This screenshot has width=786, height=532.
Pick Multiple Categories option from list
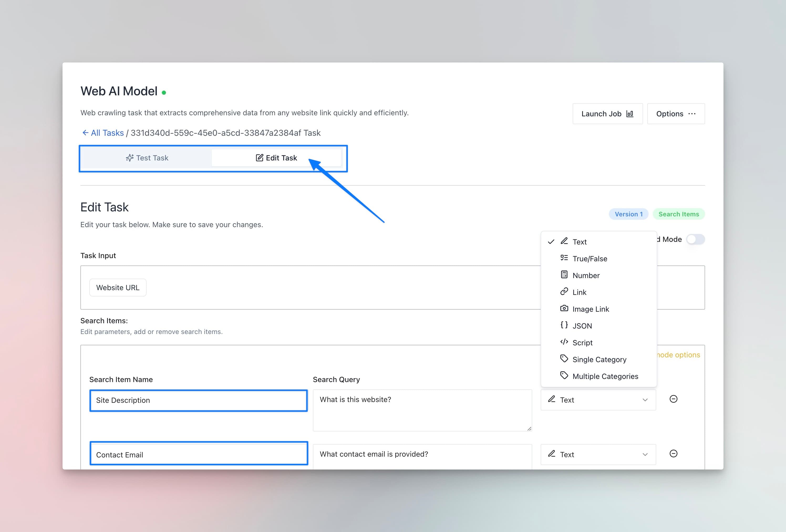coord(605,377)
